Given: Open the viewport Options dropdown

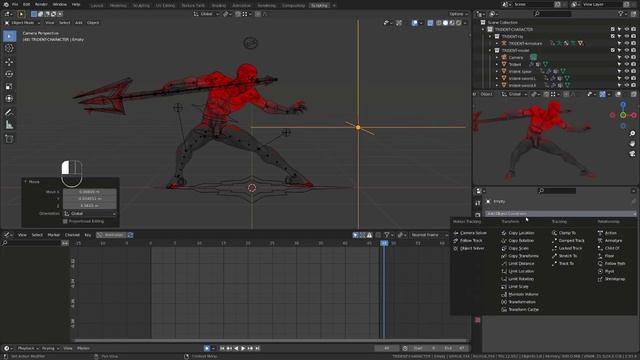Looking at the screenshot, I should 458,14.
